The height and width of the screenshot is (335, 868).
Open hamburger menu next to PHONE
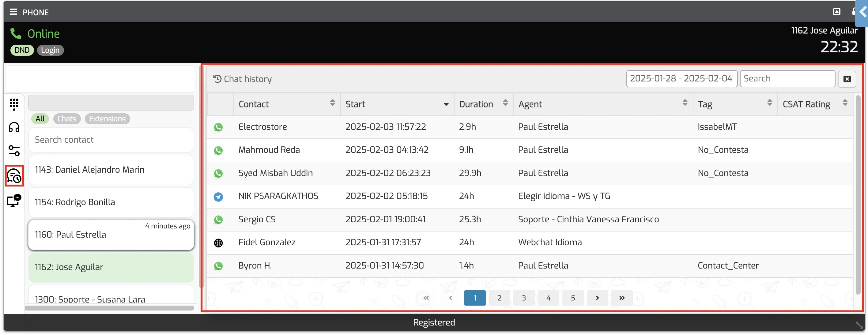click(13, 12)
